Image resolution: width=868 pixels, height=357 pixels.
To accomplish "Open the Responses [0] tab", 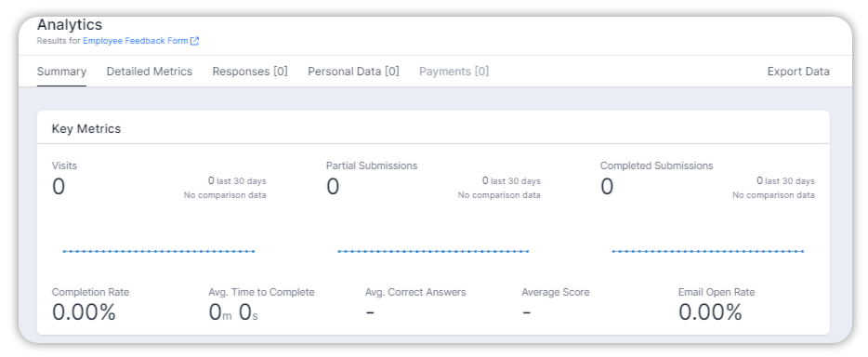I will tap(250, 72).
